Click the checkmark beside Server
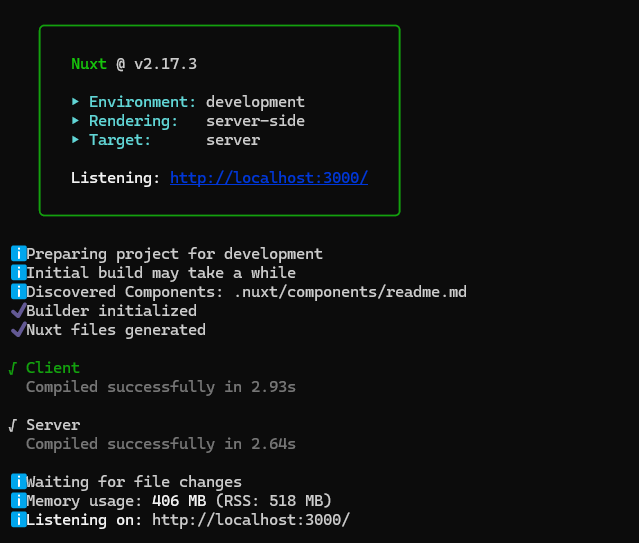The image size is (639, 543). coord(13,425)
